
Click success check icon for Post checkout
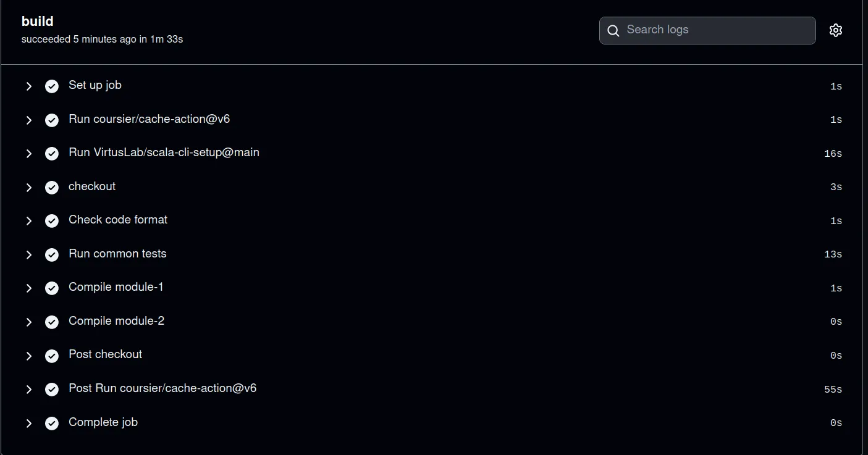pos(52,356)
